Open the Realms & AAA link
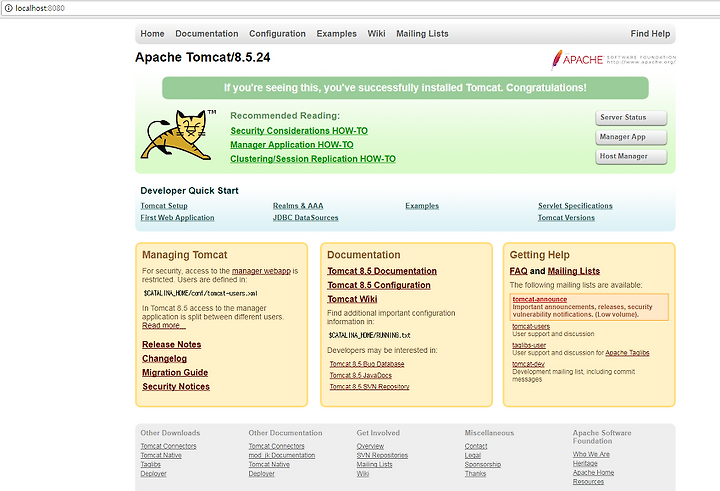 pyautogui.click(x=298, y=206)
